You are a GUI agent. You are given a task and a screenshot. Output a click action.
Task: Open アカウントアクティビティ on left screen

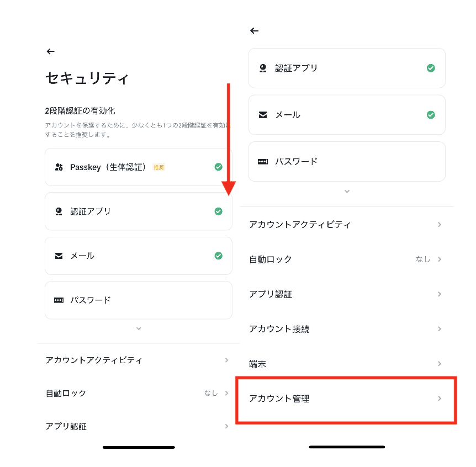137,360
